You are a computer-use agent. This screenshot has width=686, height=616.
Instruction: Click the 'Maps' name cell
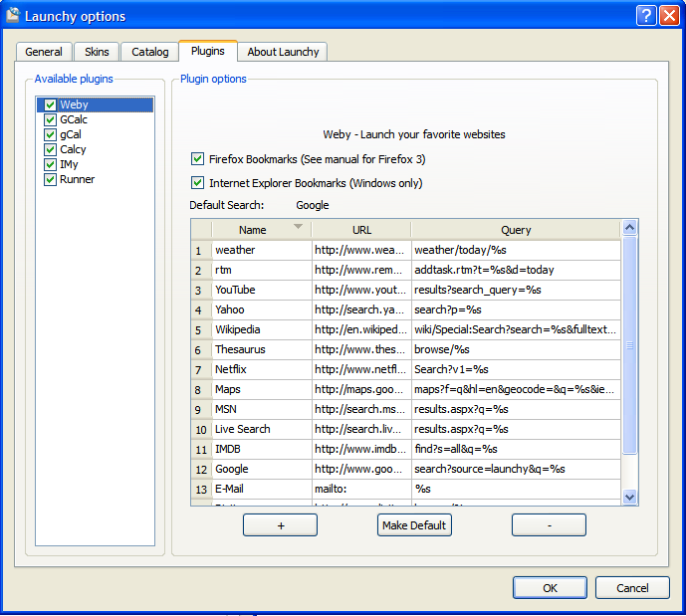[262, 389]
